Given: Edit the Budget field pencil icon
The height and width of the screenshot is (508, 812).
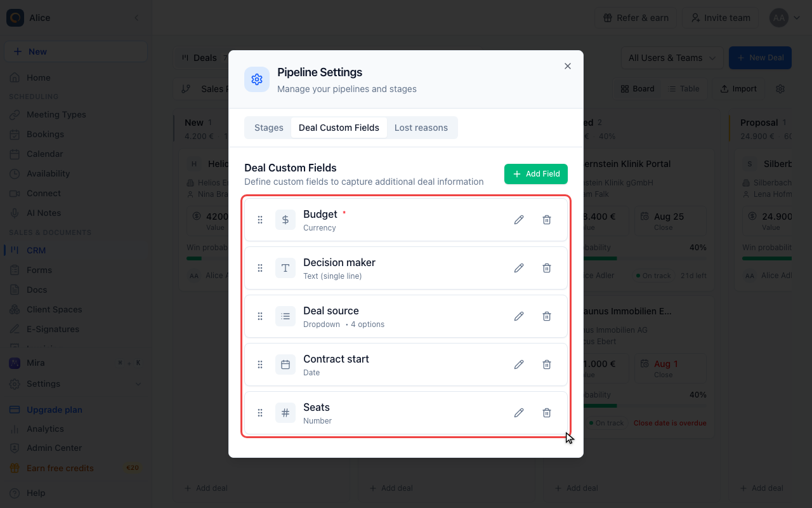Looking at the screenshot, I should 519,220.
